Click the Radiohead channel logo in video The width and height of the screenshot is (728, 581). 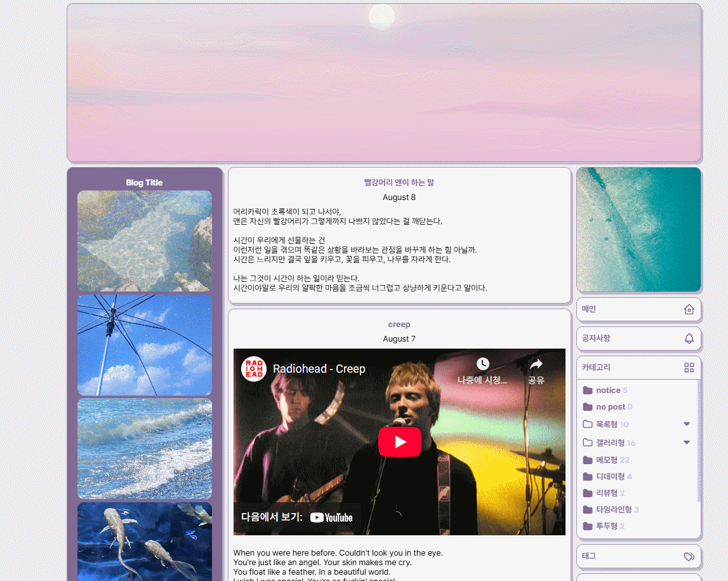pyautogui.click(x=254, y=369)
